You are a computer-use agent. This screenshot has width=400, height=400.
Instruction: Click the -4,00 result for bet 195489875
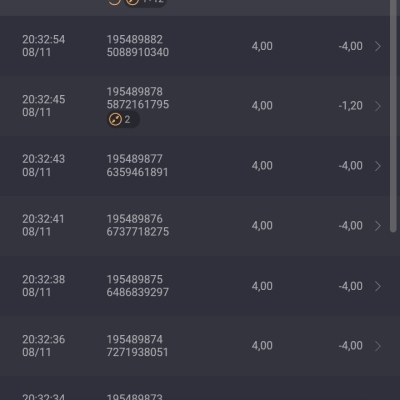click(x=351, y=286)
